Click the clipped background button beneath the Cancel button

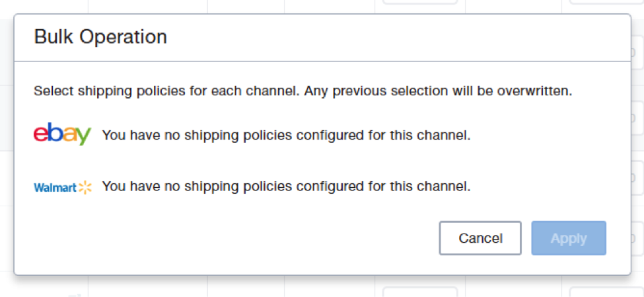click(419, 292)
